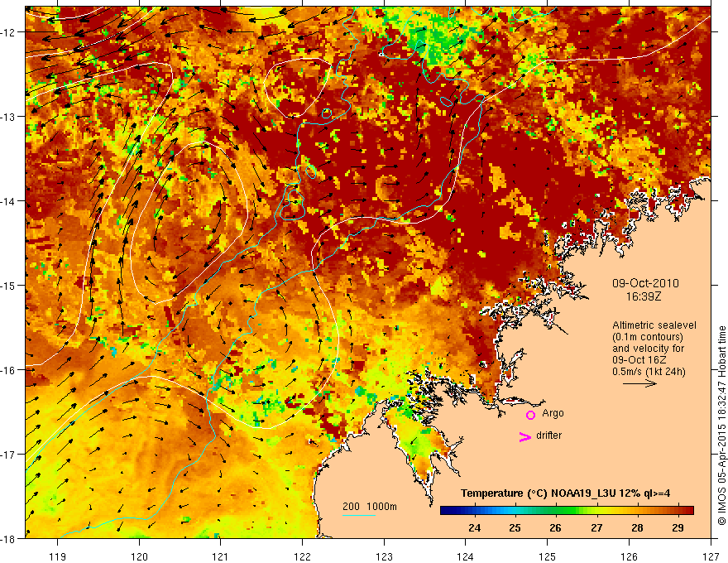Image resolution: width=728 pixels, height=563 pixels.
Task: Click longitude axis label 125
Action: click(548, 556)
